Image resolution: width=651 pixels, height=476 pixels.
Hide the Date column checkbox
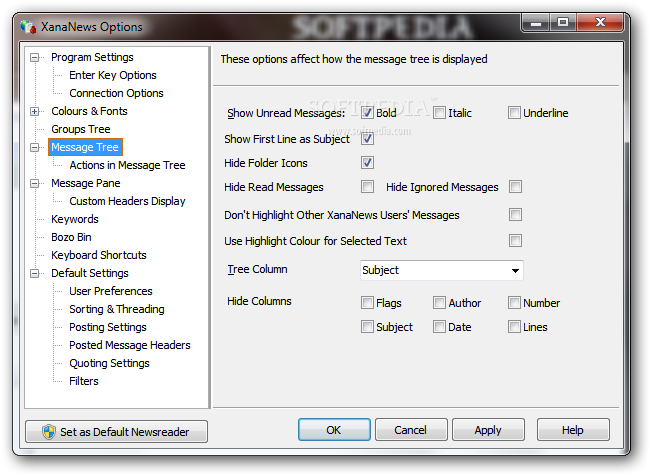(x=439, y=326)
